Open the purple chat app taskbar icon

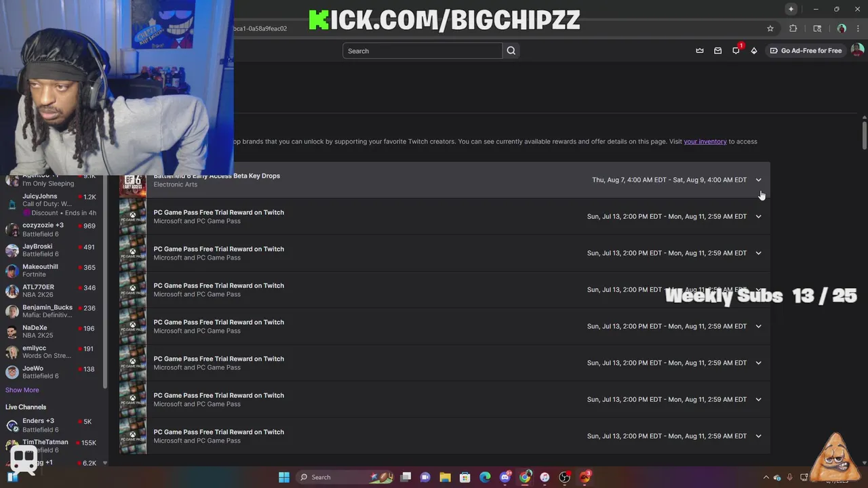tap(425, 477)
